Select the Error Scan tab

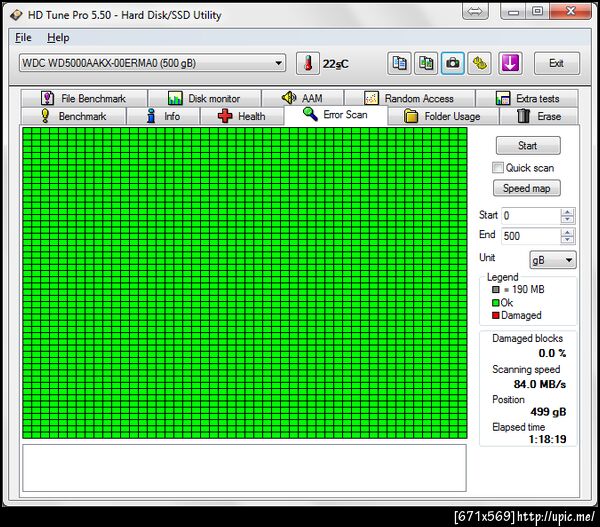pyautogui.click(x=336, y=114)
